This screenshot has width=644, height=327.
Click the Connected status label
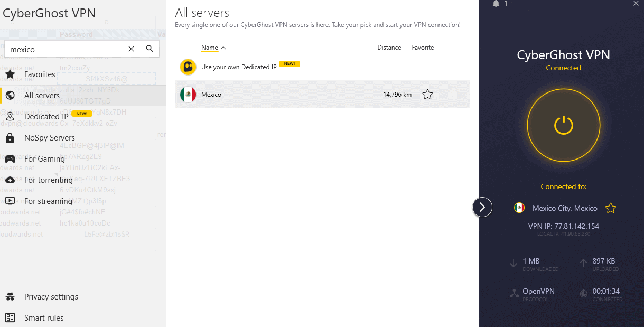tap(563, 68)
